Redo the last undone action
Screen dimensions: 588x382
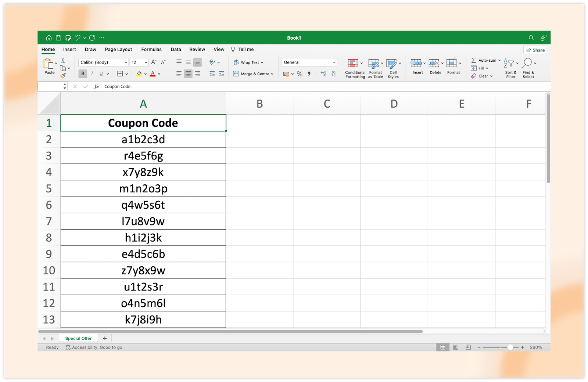tap(92, 38)
